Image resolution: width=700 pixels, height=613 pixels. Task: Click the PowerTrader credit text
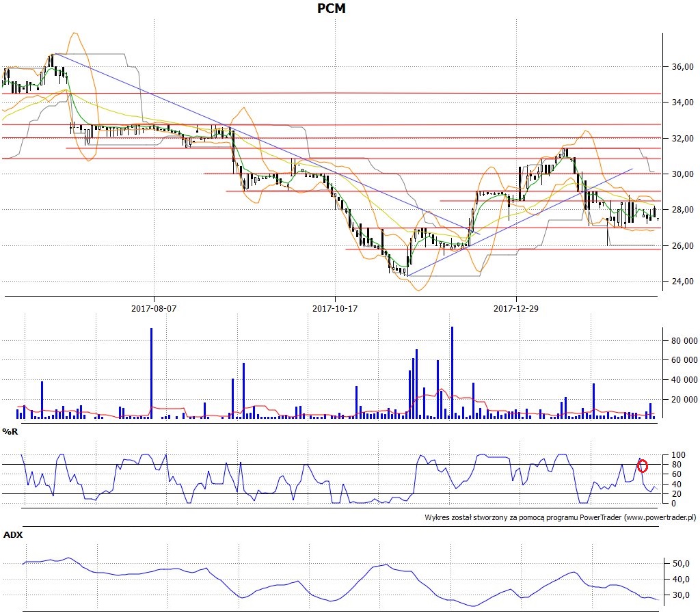point(560,517)
